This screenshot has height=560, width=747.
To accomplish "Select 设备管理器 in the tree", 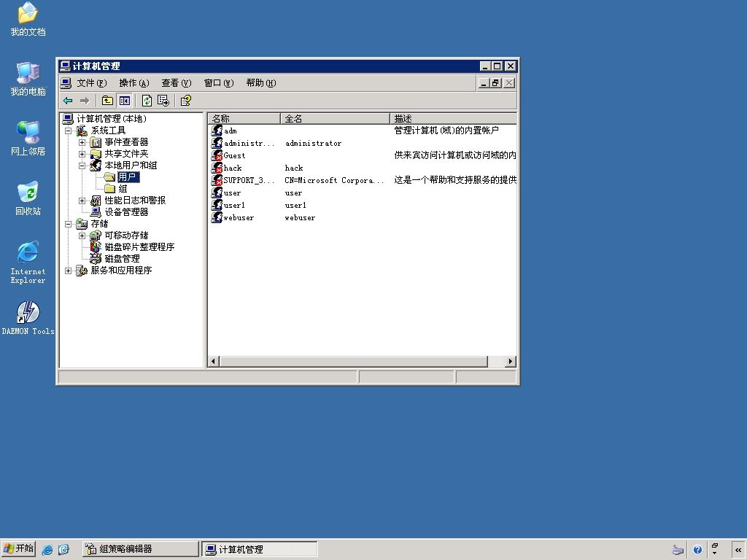I will click(x=126, y=212).
